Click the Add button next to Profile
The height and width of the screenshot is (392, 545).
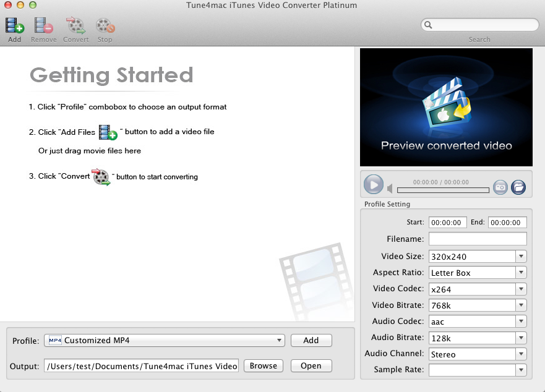coord(311,340)
